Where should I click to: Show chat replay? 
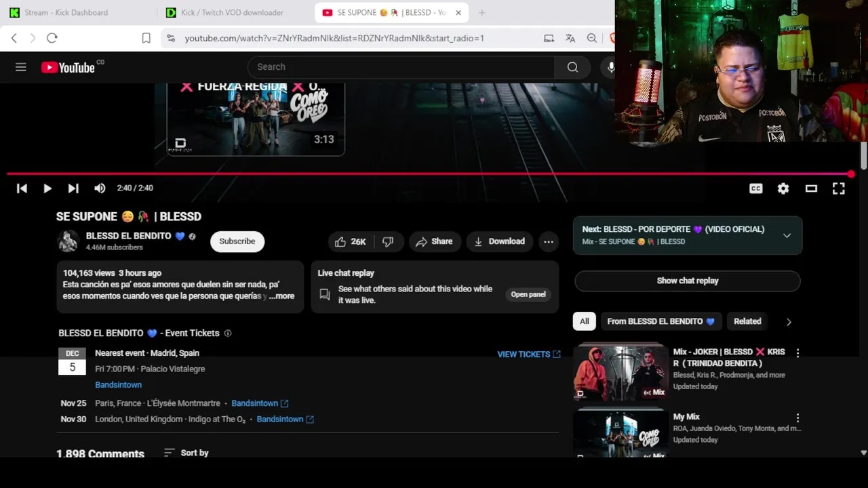pos(688,281)
